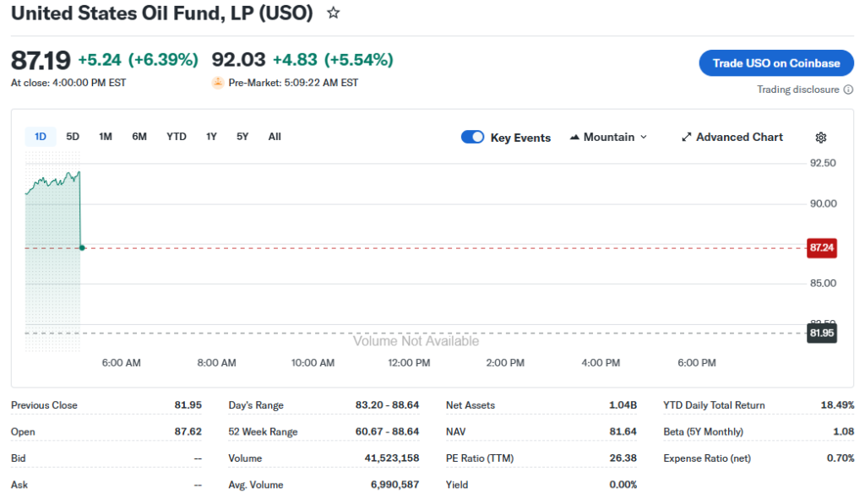Click the red 87.24 price label
The image size is (865, 504).
[822, 248]
